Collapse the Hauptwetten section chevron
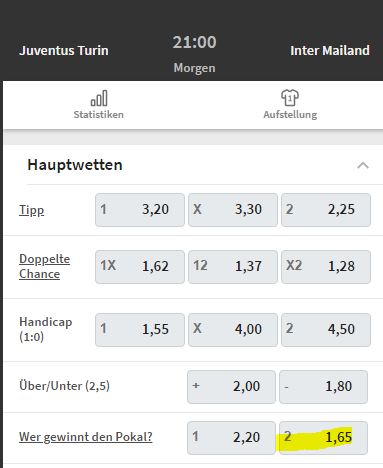The height and width of the screenshot is (468, 383). tap(363, 165)
